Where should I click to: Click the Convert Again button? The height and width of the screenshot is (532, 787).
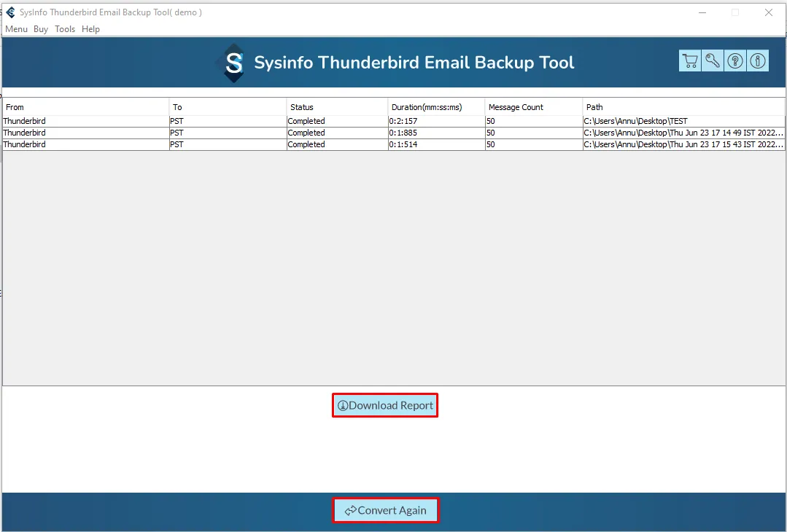(385, 510)
